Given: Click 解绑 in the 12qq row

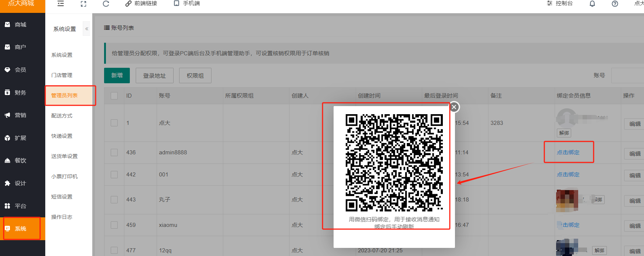Looking at the screenshot, I should tap(599, 250).
